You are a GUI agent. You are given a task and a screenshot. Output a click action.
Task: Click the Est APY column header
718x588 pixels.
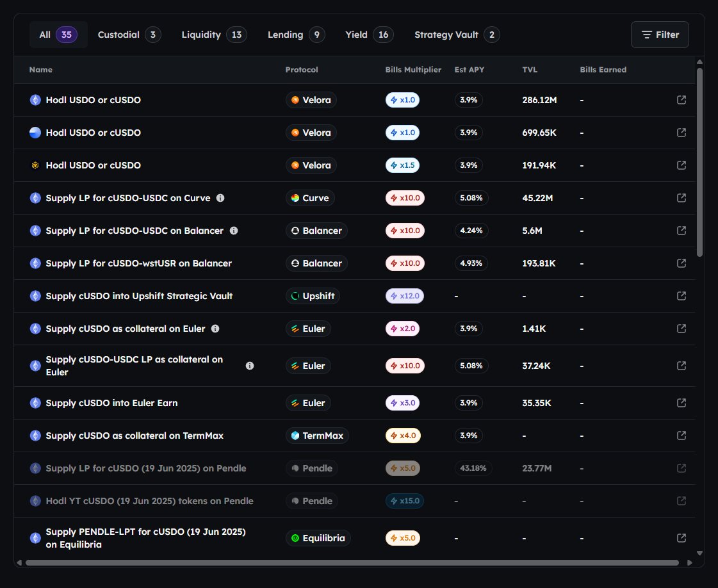pos(469,70)
